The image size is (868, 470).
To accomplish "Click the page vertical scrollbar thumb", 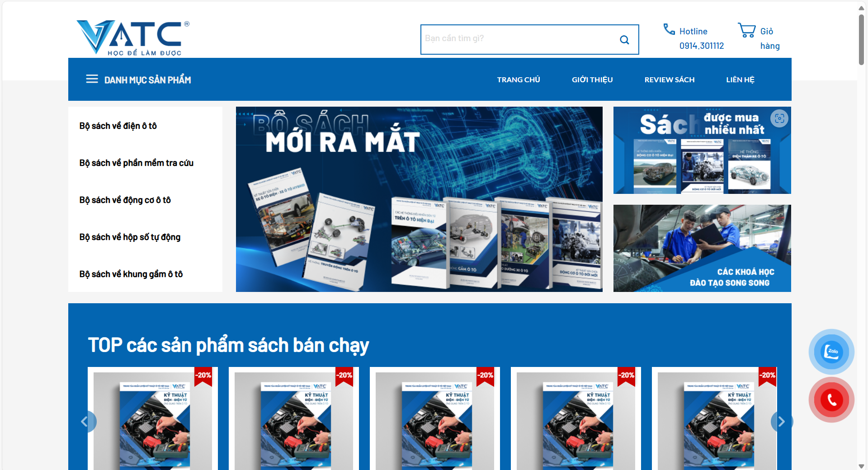I will [862, 40].
